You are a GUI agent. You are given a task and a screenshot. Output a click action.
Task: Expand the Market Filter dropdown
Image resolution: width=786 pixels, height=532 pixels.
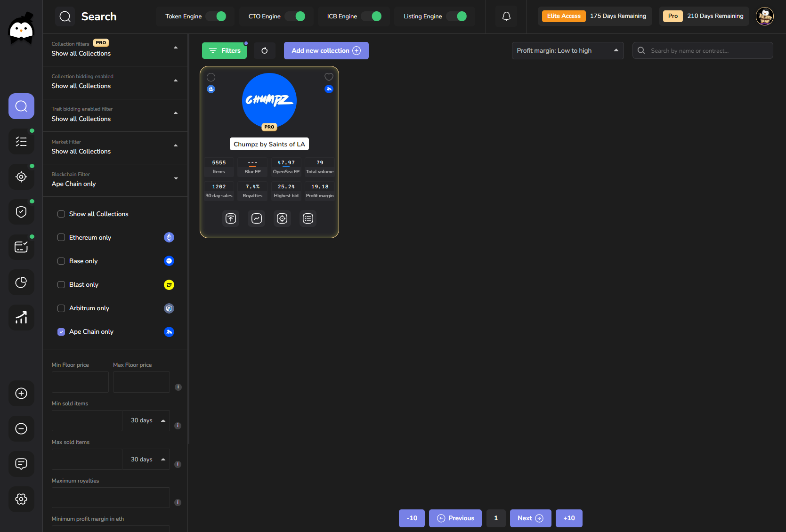(115, 147)
